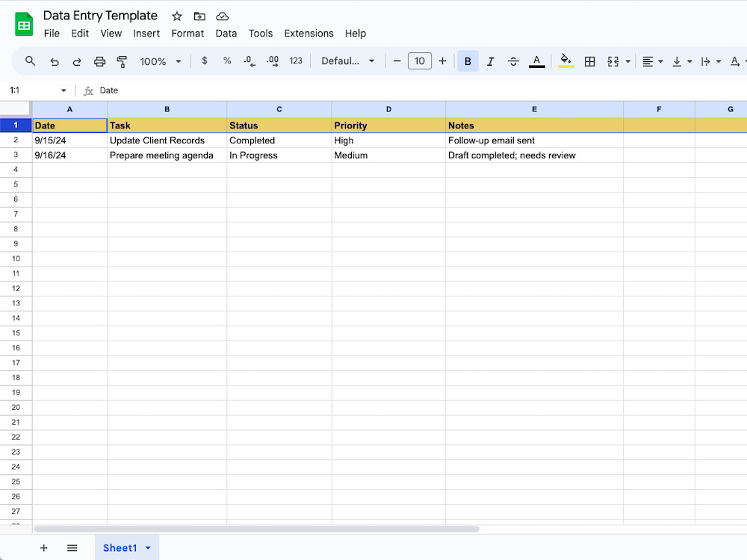Merge the selected cells
This screenshot has width=747, height=560.
(x=613, y=61)
